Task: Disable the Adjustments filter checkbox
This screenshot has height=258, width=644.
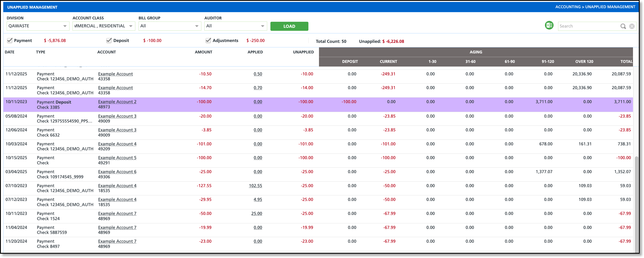Action: 208,40
